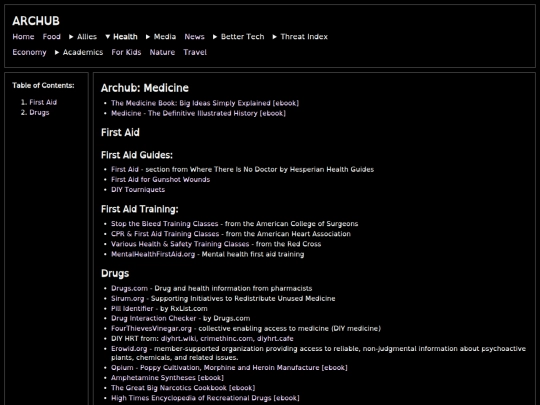Open the News nav item
The width and height of the screenshot is (540, 405).
pyautogui.click(x=194, y=37)
